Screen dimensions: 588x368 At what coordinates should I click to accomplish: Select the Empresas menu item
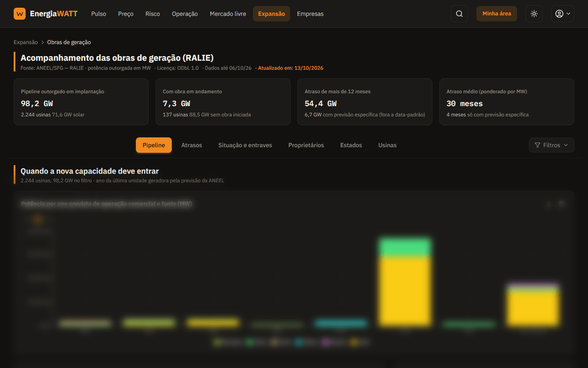[310, 14]
